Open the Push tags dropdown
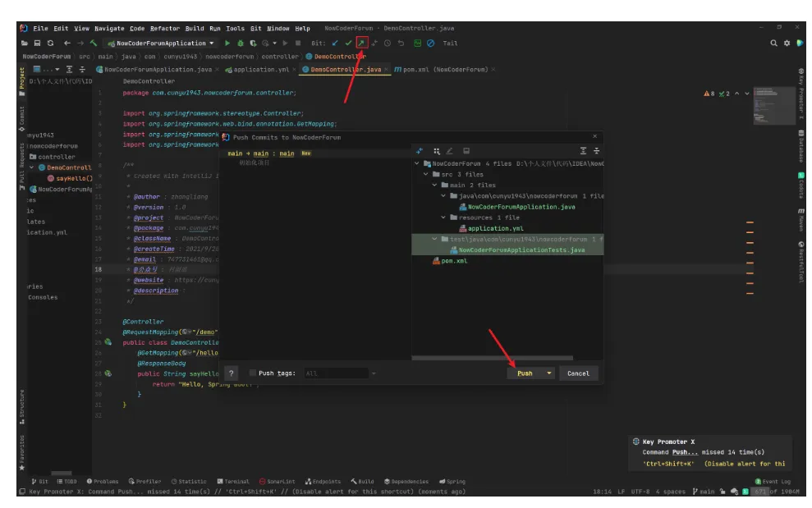 (x=374, y=373)
